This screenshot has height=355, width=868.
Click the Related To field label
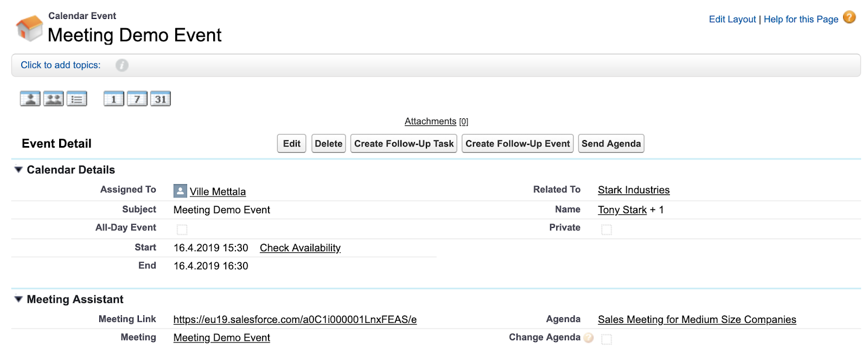tap(557, 189)
